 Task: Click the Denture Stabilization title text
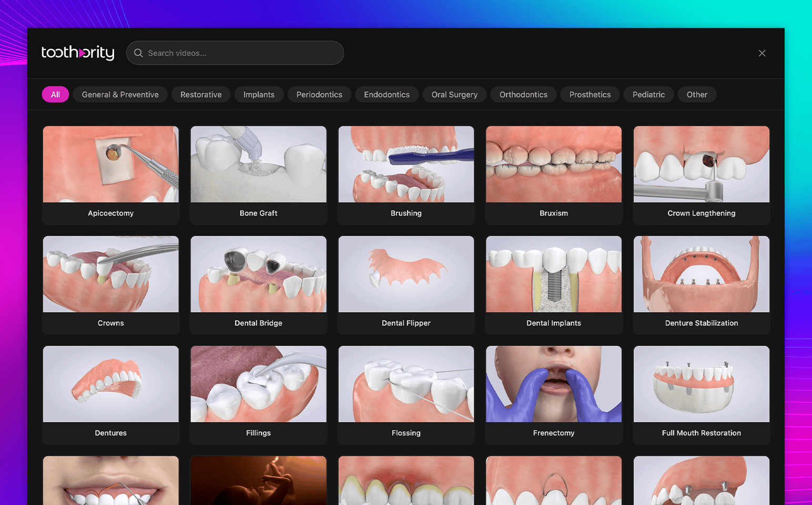tap(702, 323)
